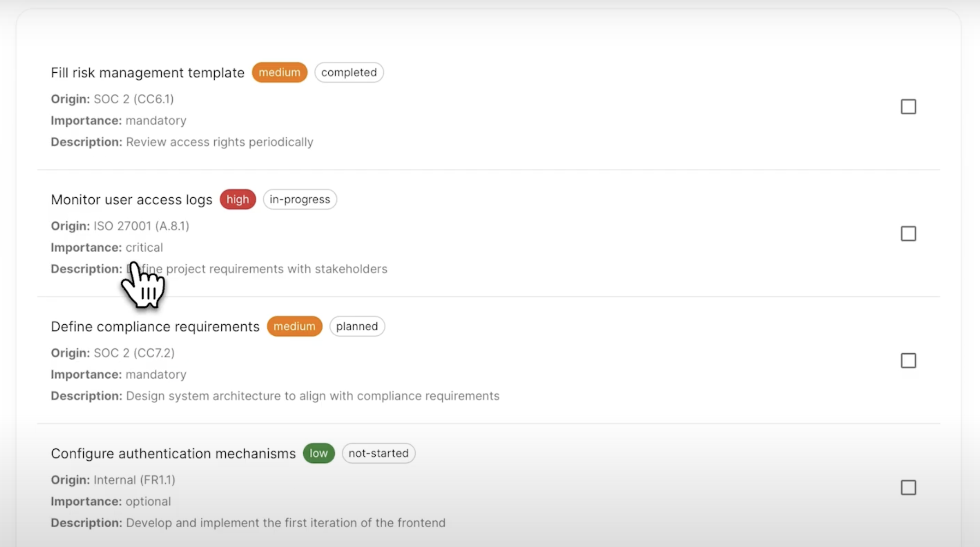Image resolution: width=980 pixels, height=547 pixels.
Task: Click the medium priority badge on risk template task
Action: coord(279,72)
